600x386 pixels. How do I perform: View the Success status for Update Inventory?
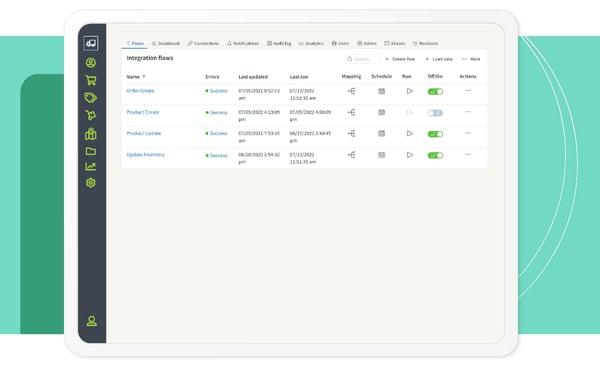pyautogui.click(x=216, y=155)
